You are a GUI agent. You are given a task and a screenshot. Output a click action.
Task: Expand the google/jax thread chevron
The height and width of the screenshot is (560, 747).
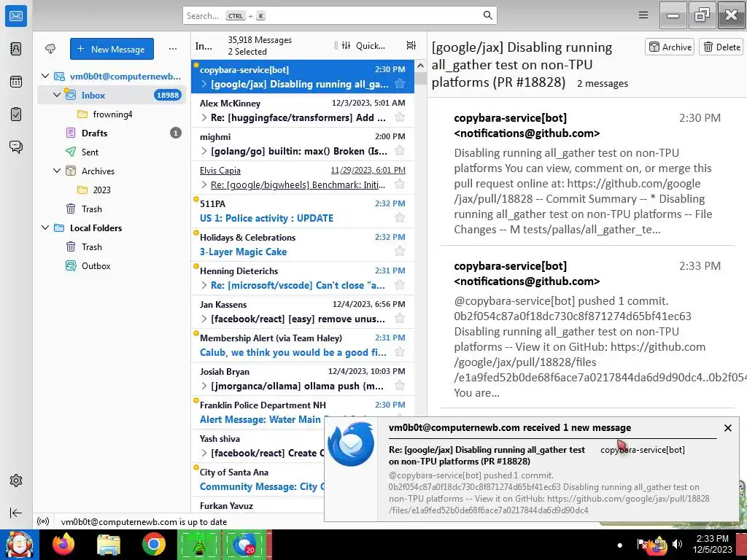point(204,85)
